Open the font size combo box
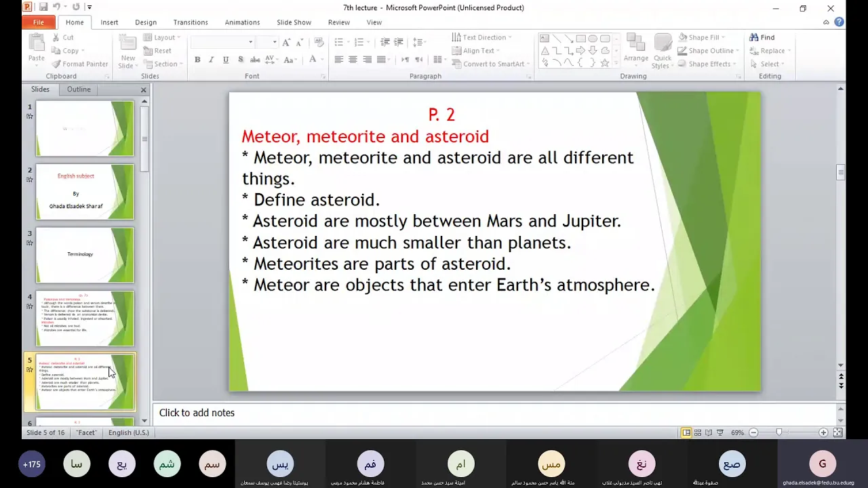 tap(267, 42)
